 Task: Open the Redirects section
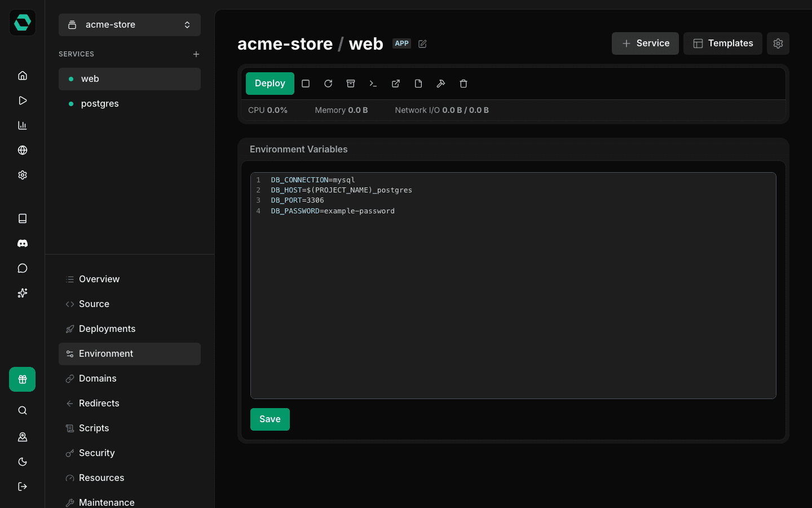coord(130,404)
